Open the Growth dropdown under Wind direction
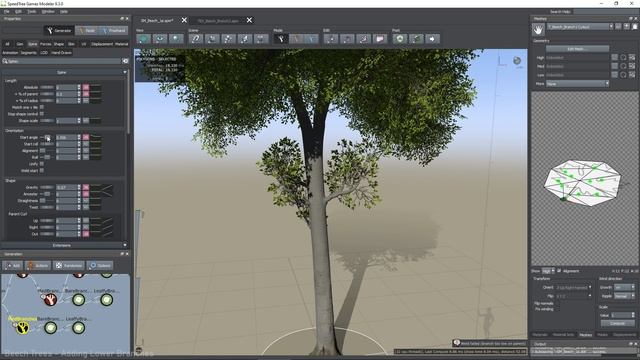The image size is (640, 360). pyautogui.click(x=624, y=287)
